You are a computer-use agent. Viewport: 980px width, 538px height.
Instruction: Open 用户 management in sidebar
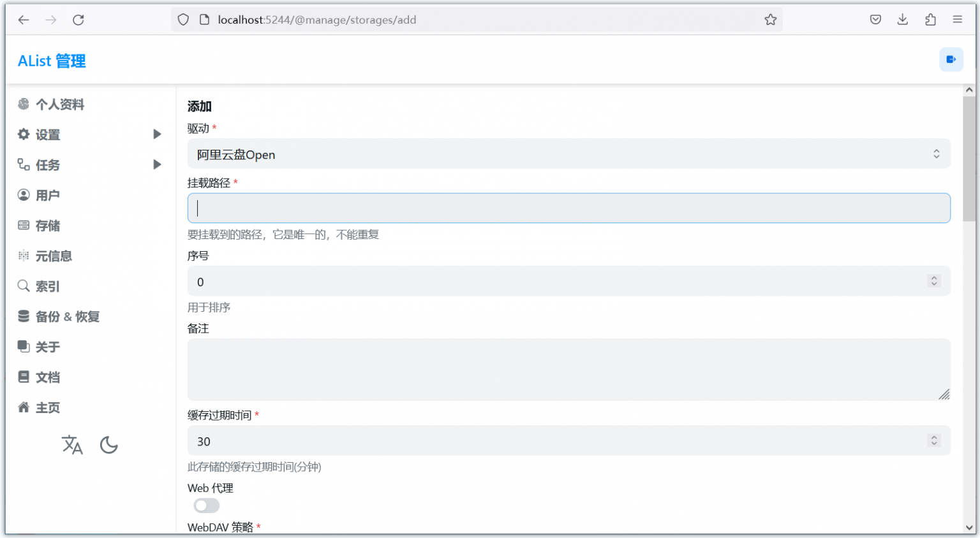(48, 196)
